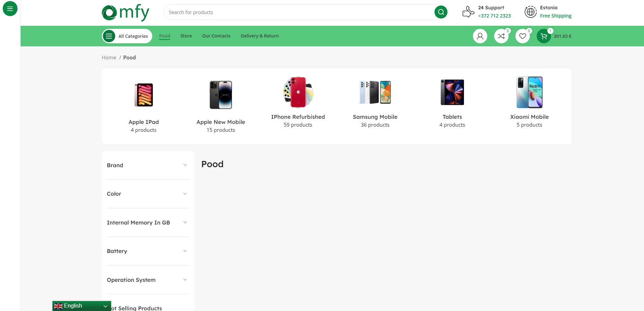Open the Store menu item
Screen dimensions: 644x311
(186, 36)
